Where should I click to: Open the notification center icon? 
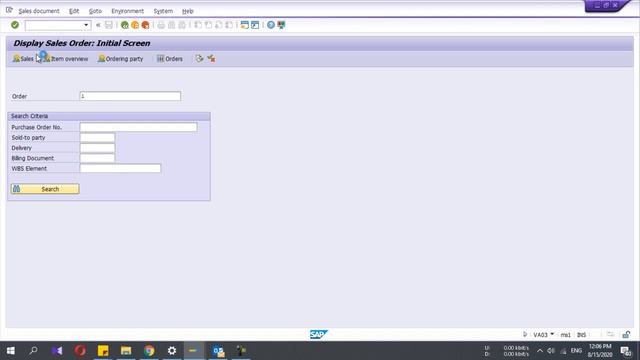coord(626,351)
